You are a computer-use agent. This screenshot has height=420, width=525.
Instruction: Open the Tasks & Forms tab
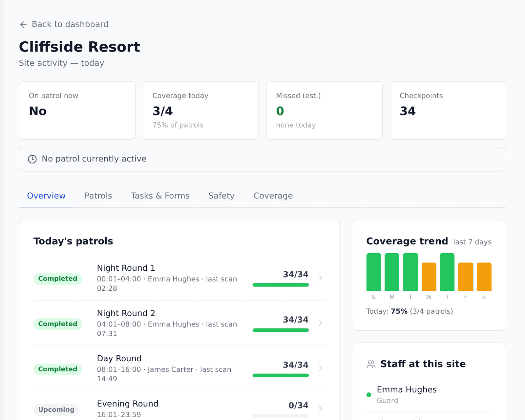(x=160, y=196)
